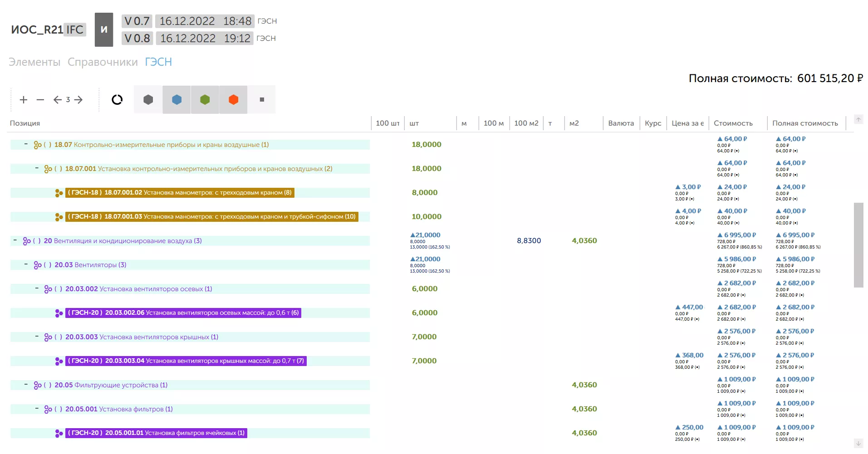This screenshot has width=868, height=454.
Task: Select version V 0.7
Action: 137,21
